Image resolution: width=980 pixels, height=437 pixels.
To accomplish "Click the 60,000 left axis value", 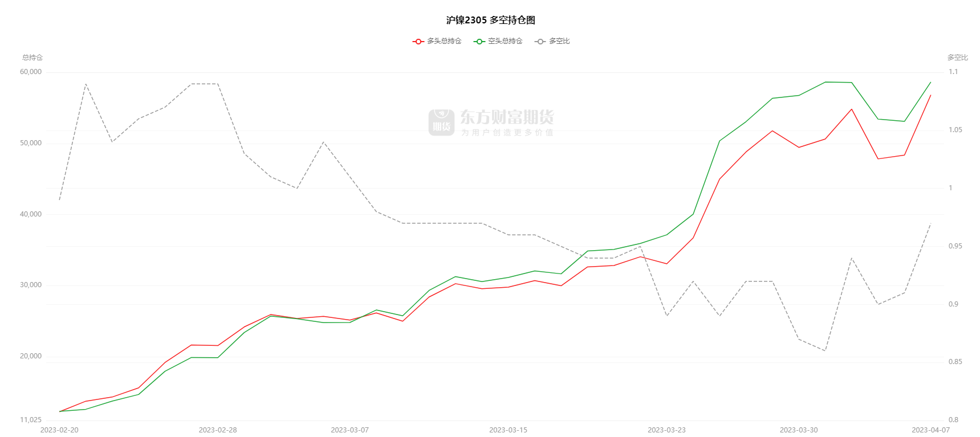I will tap(31, 72).
